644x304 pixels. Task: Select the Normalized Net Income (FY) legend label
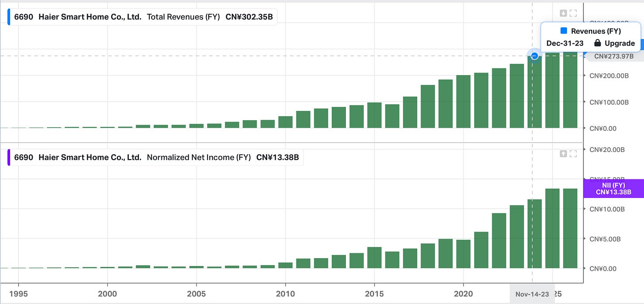199,157
